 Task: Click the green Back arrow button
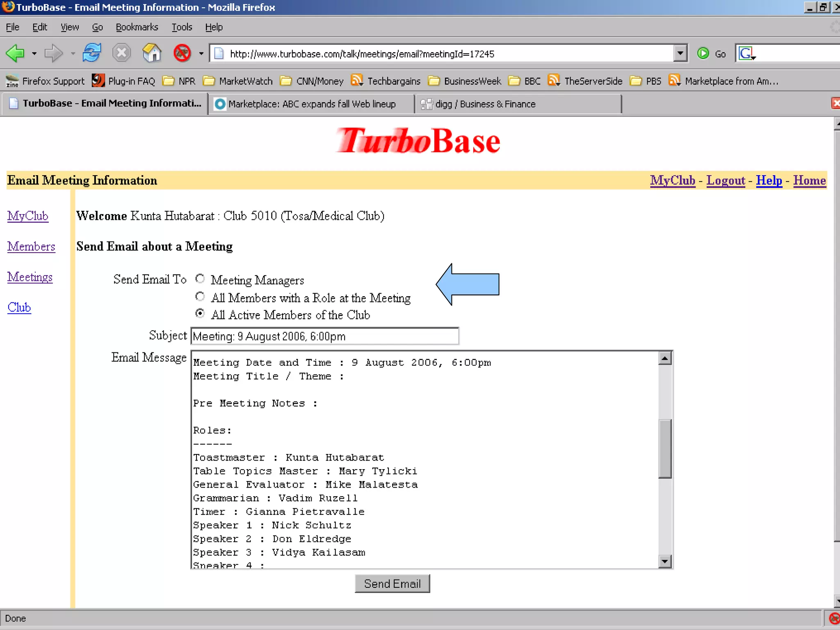tap(16, 53)
